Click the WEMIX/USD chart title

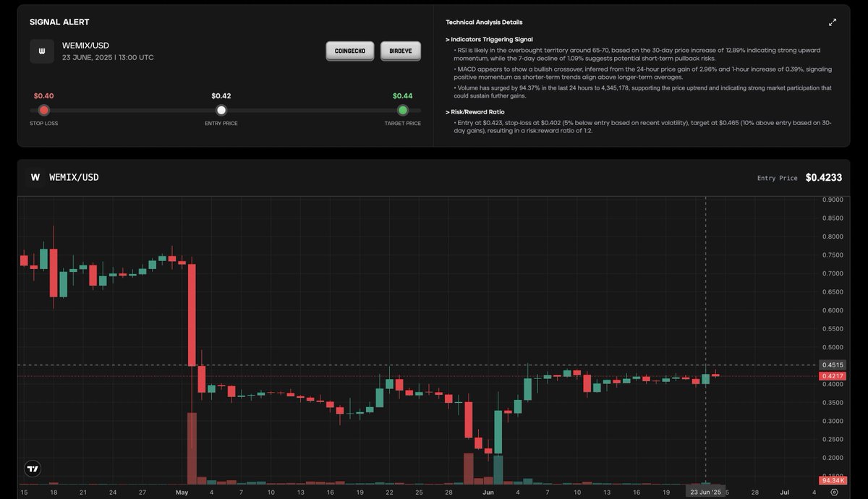coord(74,177)
